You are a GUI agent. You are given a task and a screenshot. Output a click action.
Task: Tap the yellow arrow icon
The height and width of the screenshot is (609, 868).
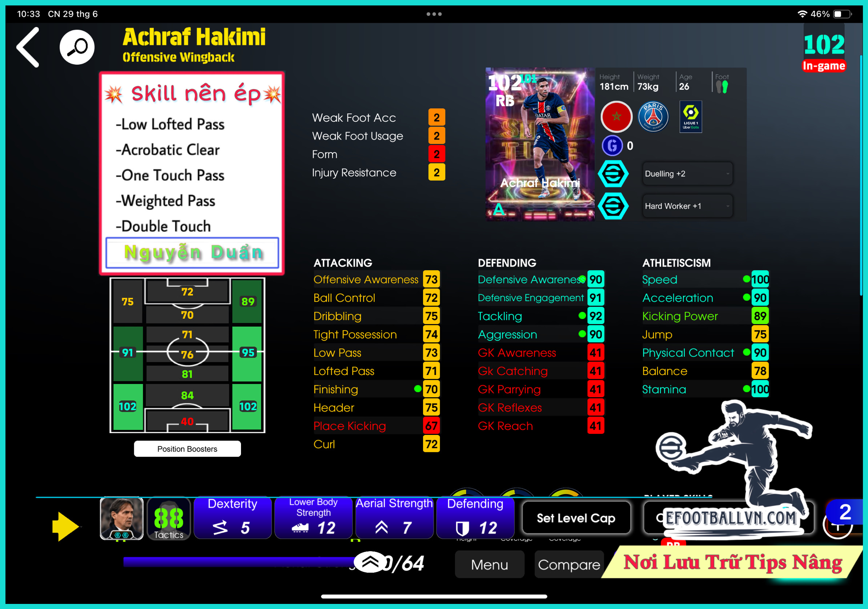click(x=65, y=526)
